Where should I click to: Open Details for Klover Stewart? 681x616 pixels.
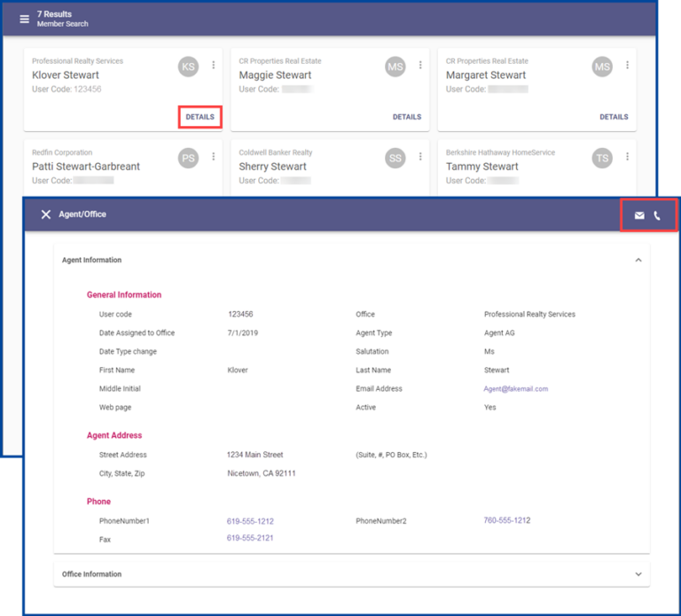[200, 117]
